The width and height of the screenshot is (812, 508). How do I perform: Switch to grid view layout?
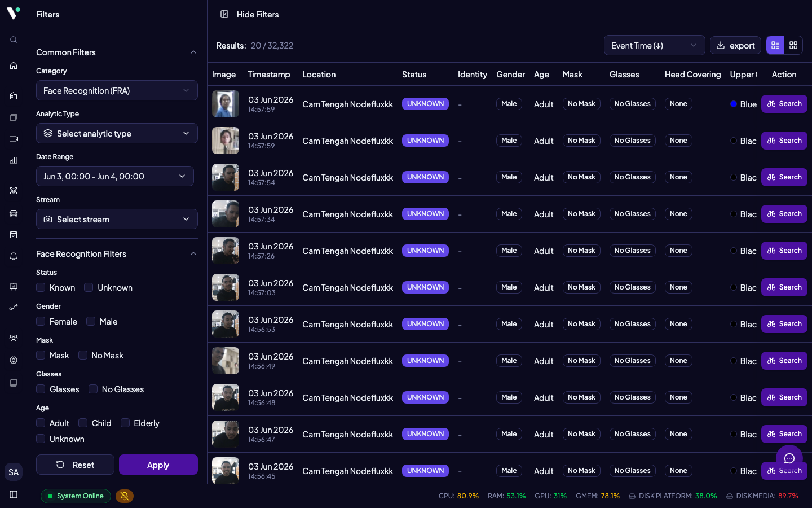coord(793,45)
